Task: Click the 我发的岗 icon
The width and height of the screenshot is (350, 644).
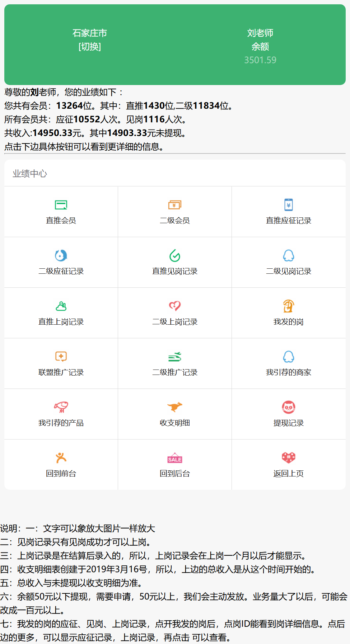Action: 289,306
